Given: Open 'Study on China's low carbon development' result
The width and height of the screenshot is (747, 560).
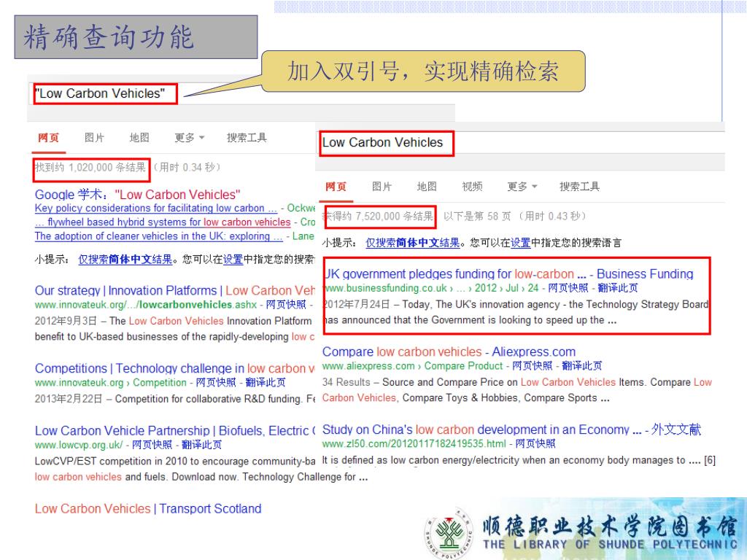Looking at the screenshot, I should 511,429.
